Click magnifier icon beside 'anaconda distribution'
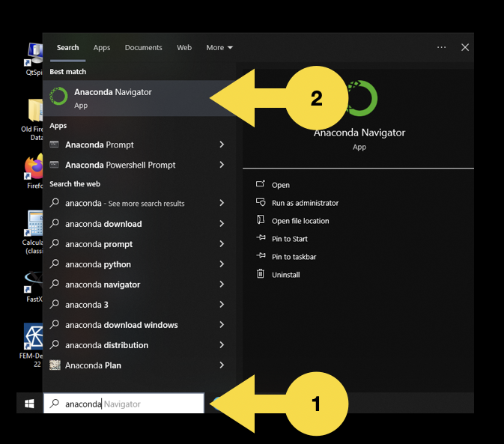Image resolution: width=504 pixels, height=444 pixels. click(55, 344)
